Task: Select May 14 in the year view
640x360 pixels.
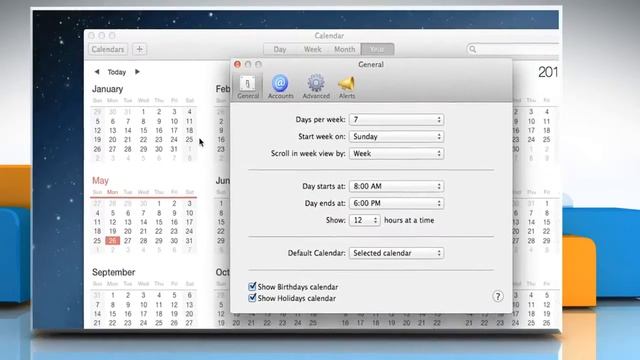Action: pyautogui.click(x=143, y=222)
